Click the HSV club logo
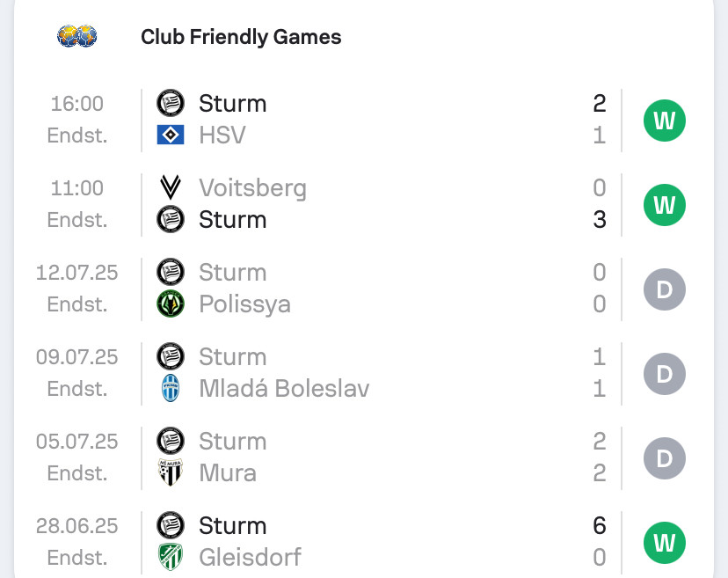The height and width of the screenshot is (578, 728). pyautogui.click(x=170, y=135)
